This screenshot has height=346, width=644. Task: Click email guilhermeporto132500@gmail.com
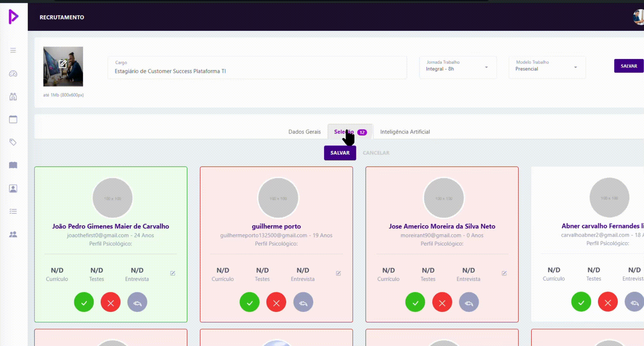(x=264, y=235)
